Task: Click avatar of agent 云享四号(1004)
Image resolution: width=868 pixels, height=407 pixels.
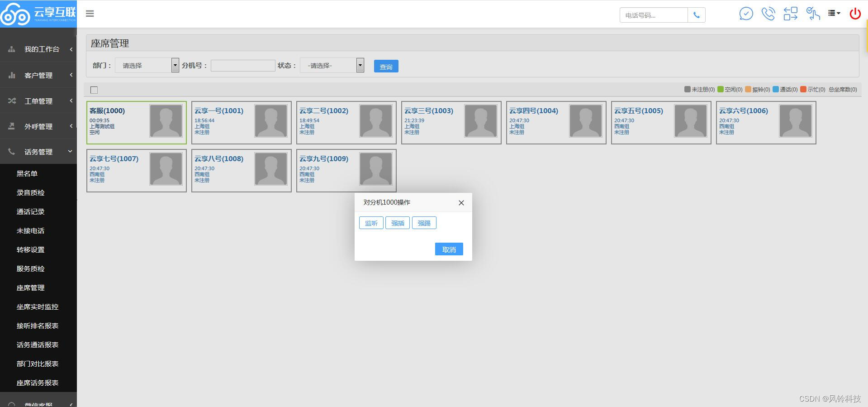Action: point(586,121)
